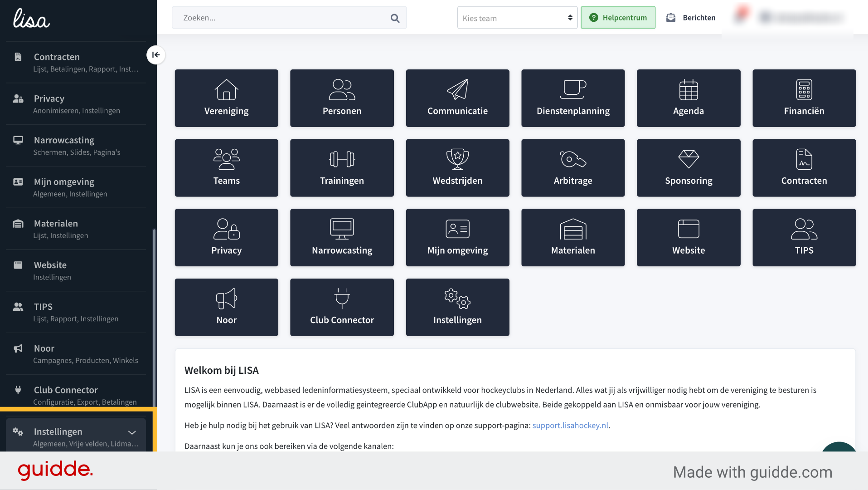Open Berichten in the top bar
Screen dimensions: 868x490
click(x=691, y=18)
